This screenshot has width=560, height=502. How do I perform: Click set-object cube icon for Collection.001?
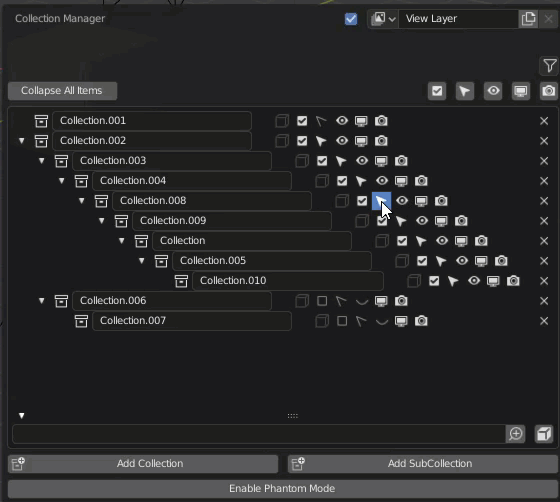click(x=282, y=121)
